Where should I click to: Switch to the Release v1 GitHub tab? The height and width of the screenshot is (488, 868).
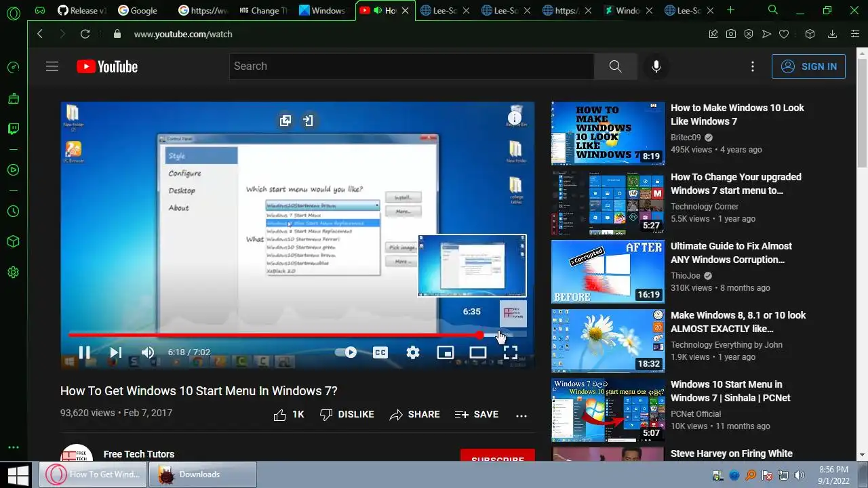click(x=81, y=10)
